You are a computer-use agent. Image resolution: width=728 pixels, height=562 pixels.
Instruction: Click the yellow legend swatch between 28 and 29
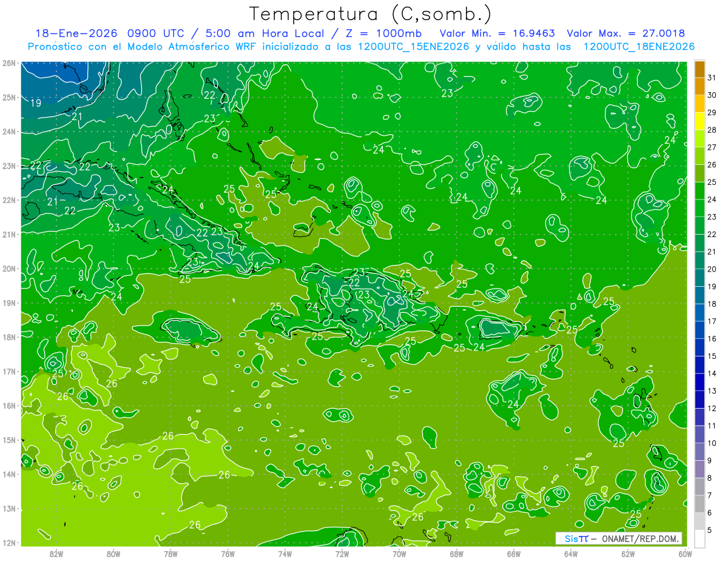click(700, 121)
